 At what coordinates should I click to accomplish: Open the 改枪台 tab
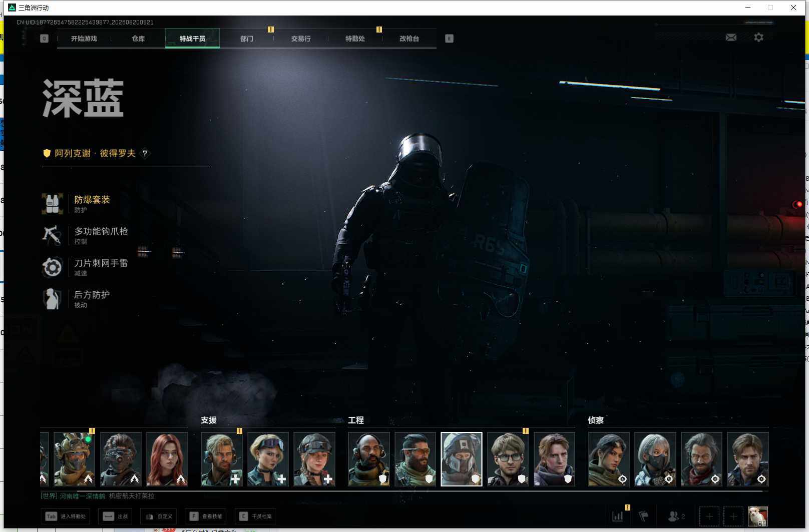point(409,39)
